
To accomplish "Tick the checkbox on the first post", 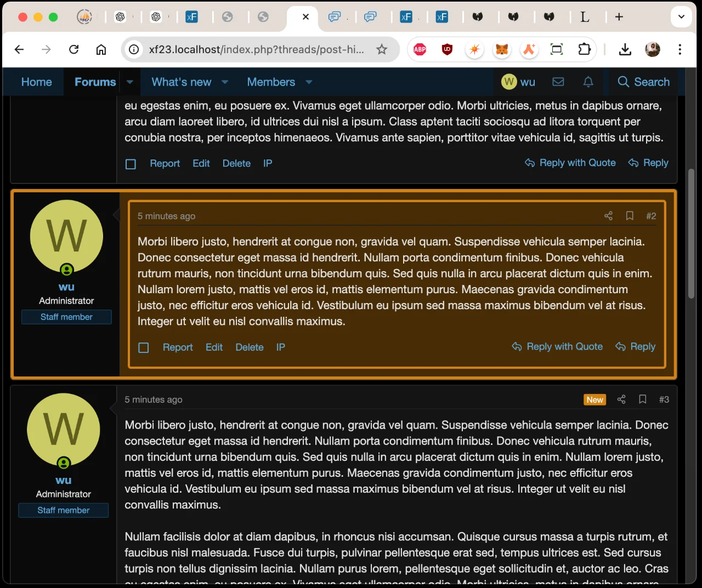I will 131,163.
